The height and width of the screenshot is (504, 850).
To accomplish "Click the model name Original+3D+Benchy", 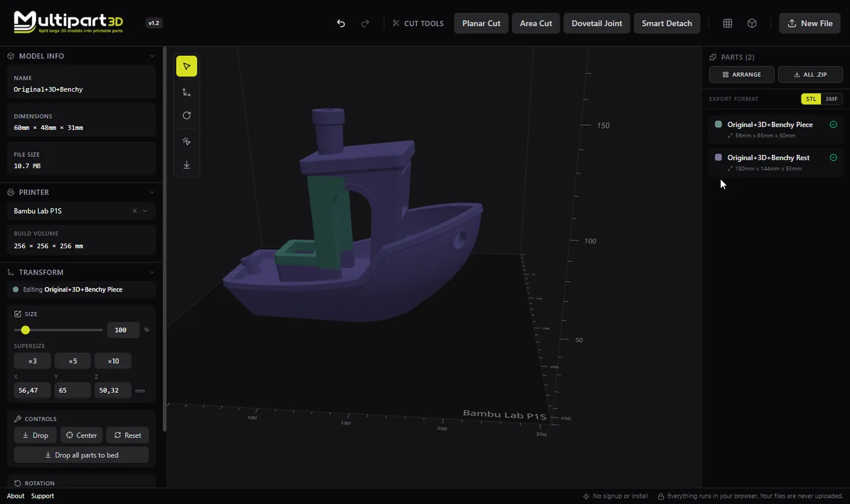I will [49, 89].
